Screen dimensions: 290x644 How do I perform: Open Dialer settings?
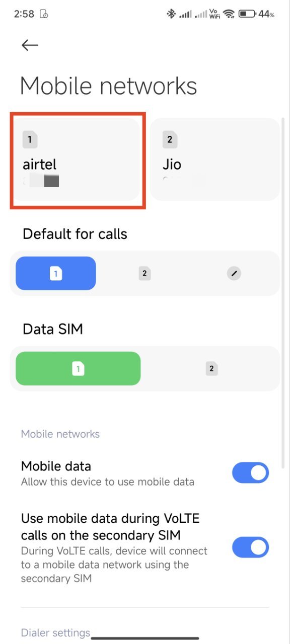55,633
